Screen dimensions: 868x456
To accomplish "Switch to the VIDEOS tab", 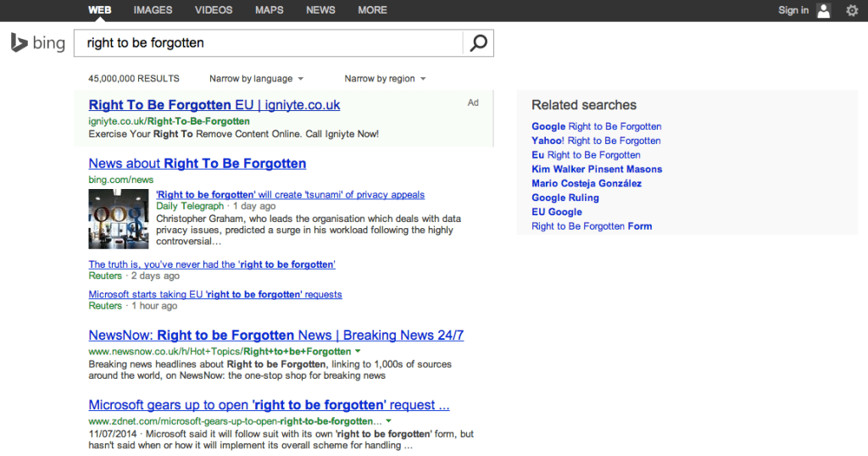I will point(214,10).
